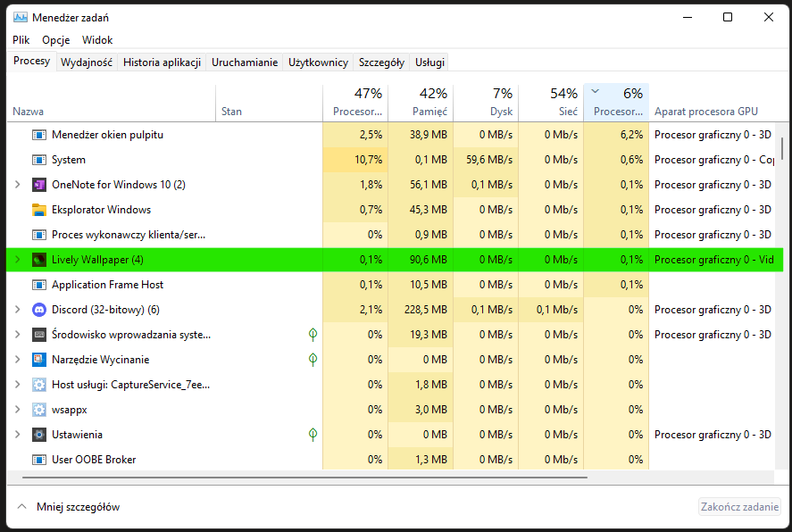
Task: Click the leaf icon beside Narzędzie Wycinanie
Action: pyautogui.click(x=313, y=360)
